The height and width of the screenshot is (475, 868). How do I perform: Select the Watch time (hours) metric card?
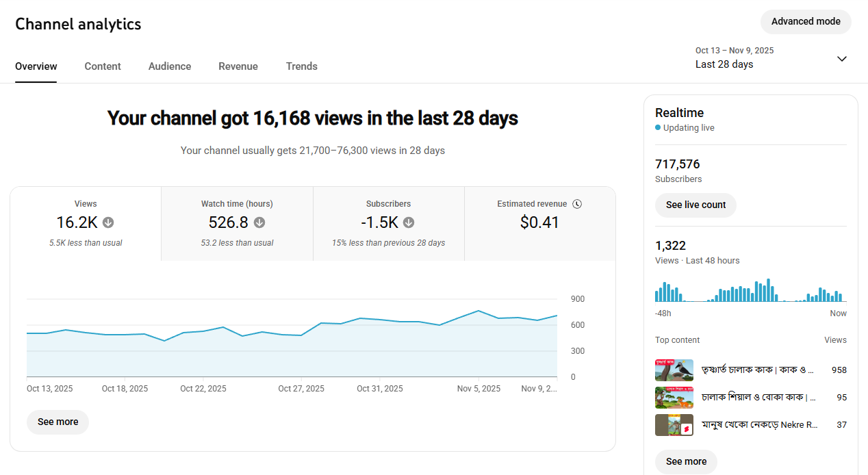(237, 224)
